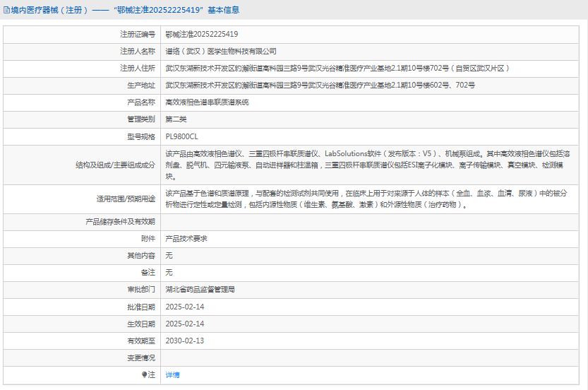
Task: Click the 产品储存条件及有效期 label
Action: coord(120,222)
